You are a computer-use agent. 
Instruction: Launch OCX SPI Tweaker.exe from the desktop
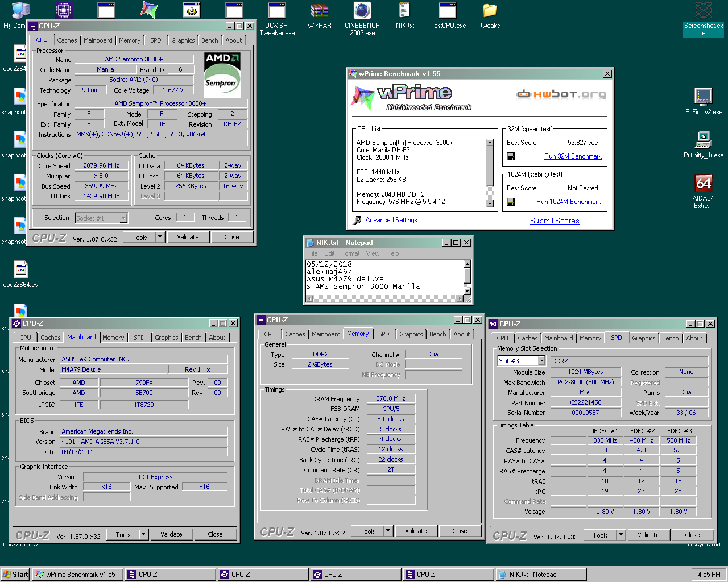[x=277, y=19]
